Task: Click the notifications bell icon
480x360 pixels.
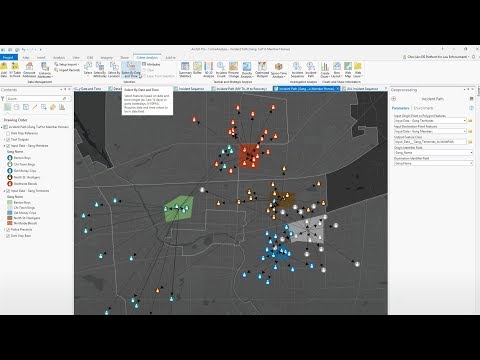Action: pos(474,57)
